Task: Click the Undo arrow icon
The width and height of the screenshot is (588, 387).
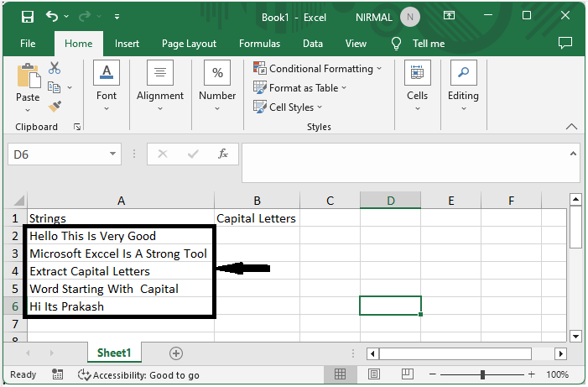Action: tap(53, 16)
